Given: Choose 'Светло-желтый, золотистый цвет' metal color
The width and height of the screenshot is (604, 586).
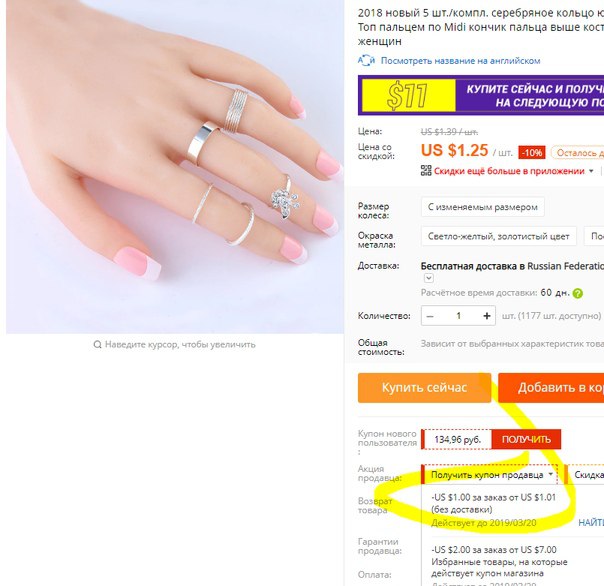Looking at the screenshot, I should [498, 237].
